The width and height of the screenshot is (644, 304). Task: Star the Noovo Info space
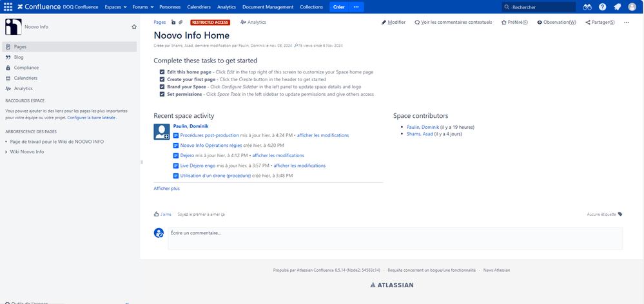134,26
